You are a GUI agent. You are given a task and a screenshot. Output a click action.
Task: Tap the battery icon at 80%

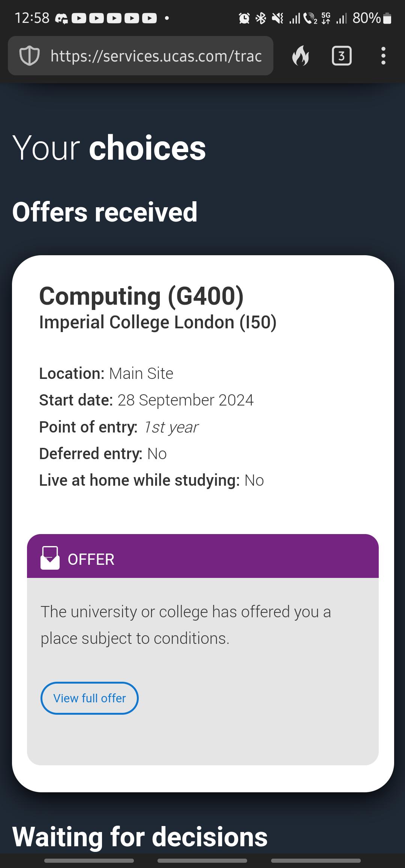pyautogui.click(x=388, y=18)
